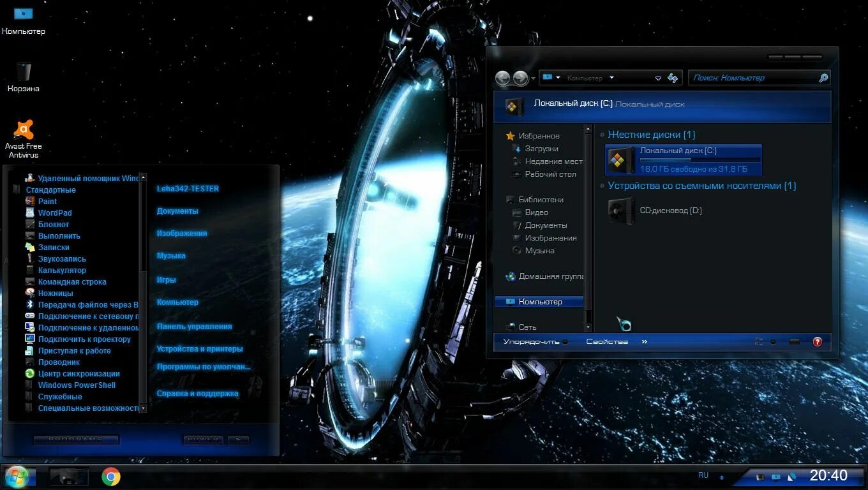868x490 pixels.
Task: Open Недавние места in navigation pane
Action: pyautogui.click(x=548, y=161)
